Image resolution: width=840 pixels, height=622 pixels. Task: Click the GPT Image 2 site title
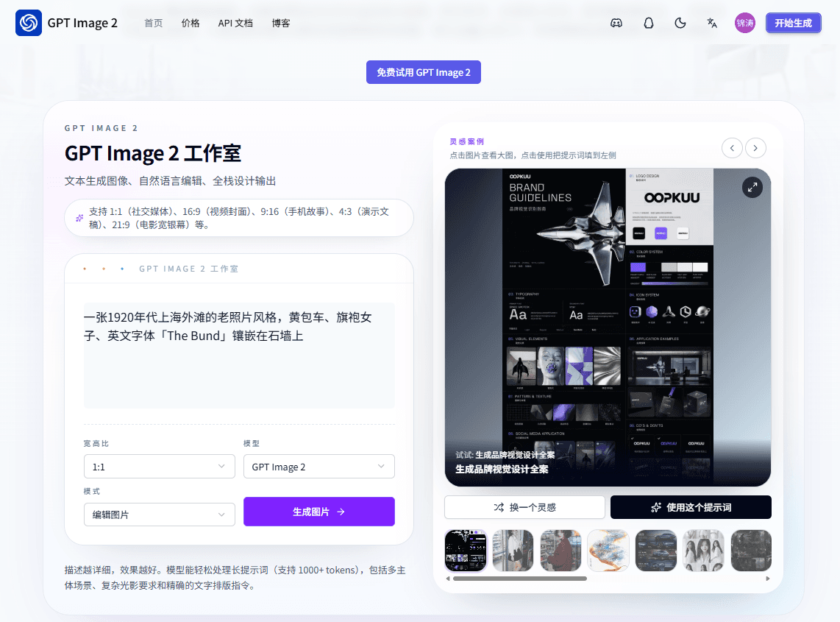[82, 23]
